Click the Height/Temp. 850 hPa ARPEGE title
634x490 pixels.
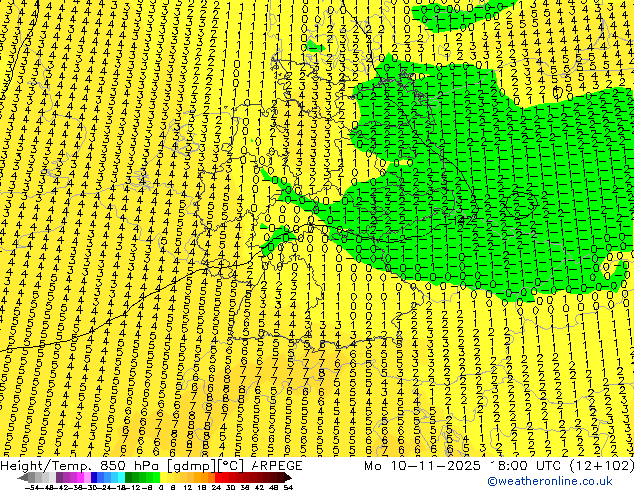151,466
